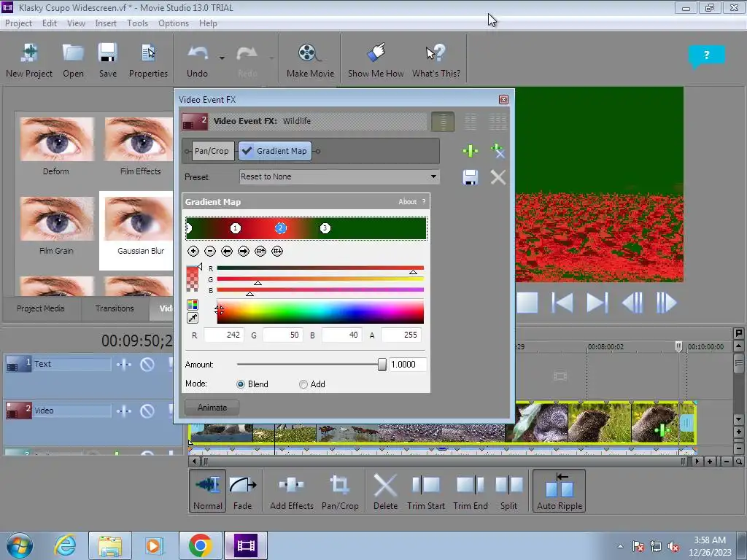This screenshot has height=560, width=747.
Task: Add a plug-in chain with the green plus icon
Action: (x=471, y=151)
